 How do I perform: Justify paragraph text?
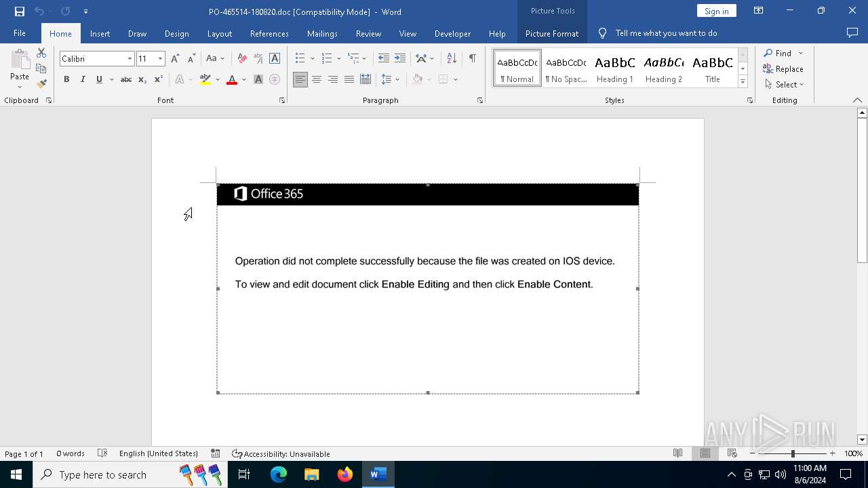click(349, 80)
